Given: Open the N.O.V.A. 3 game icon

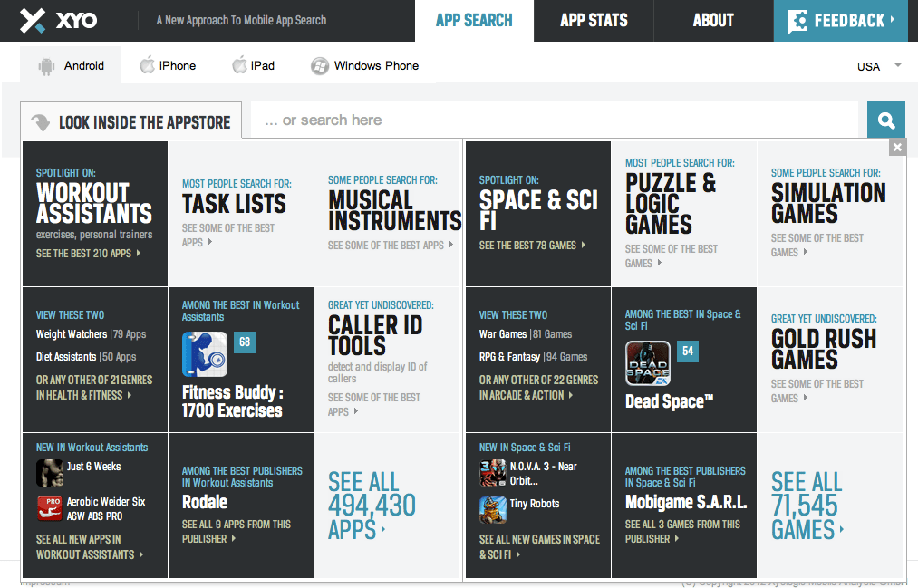Looking at the screenshot, I should coord(493,473).
